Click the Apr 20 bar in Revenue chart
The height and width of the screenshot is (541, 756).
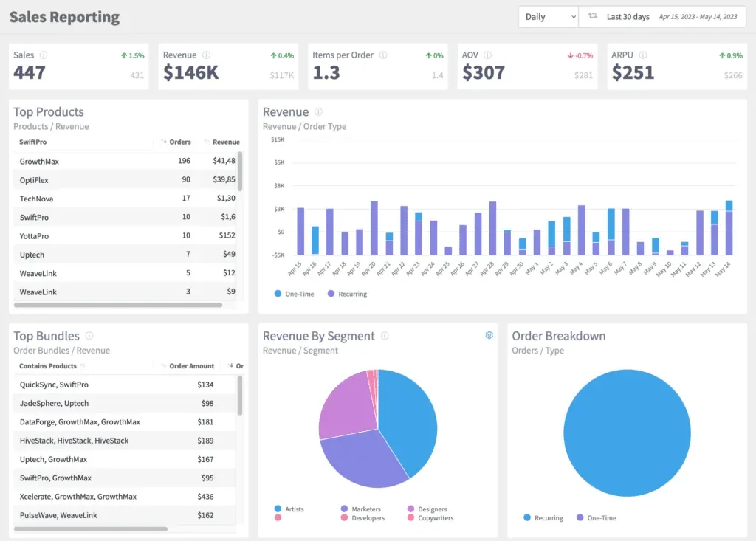point(374,227)
